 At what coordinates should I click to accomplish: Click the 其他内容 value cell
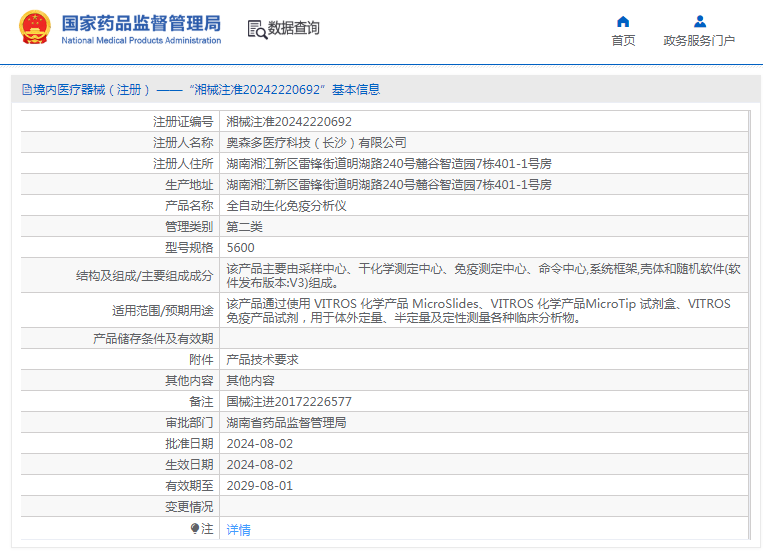click(x=250, y=381)
